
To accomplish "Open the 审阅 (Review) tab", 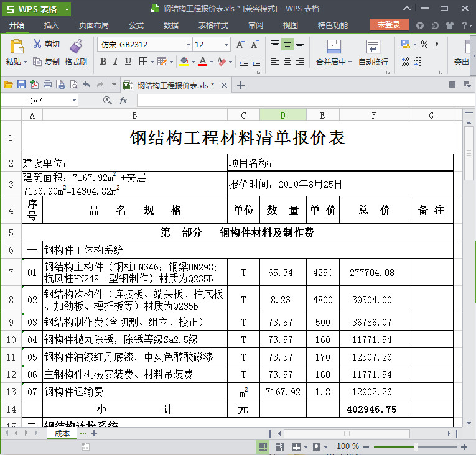I will pyautogui.click(x=256, y=25).
